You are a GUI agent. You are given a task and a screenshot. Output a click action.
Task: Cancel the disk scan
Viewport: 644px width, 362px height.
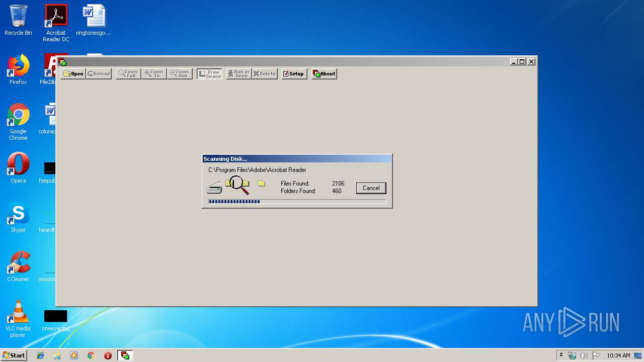click(x=371, y=188)
